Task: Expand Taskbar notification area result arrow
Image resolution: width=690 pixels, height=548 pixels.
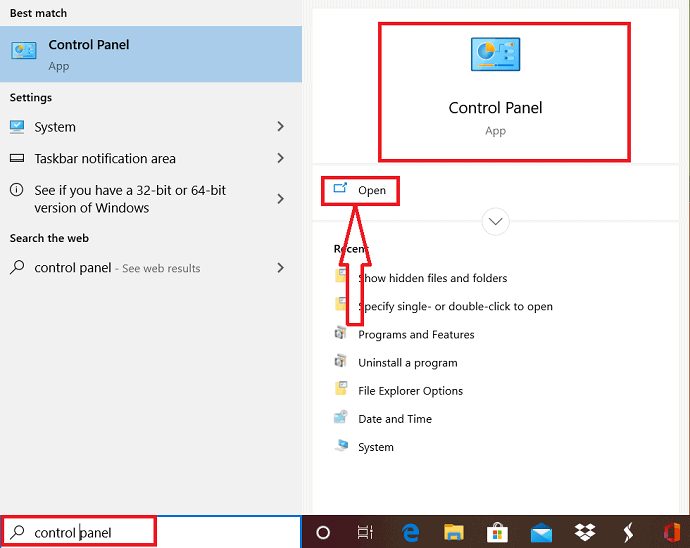Action: pyautogui.click(x=280, y=158)
